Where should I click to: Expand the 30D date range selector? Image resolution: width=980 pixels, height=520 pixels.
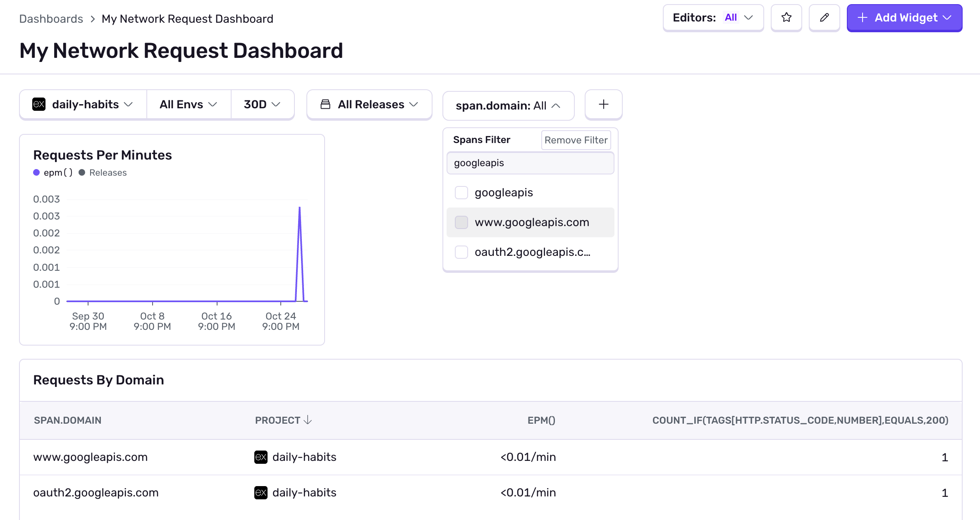262,105
